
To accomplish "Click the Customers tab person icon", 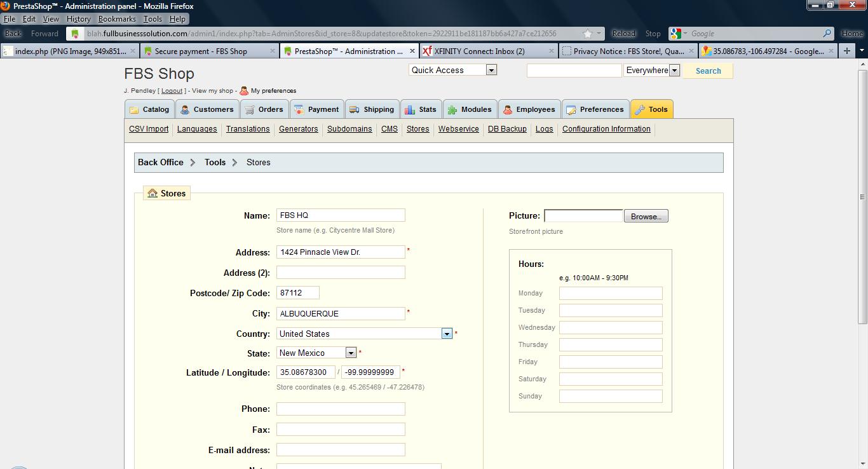I will [185, 110].
